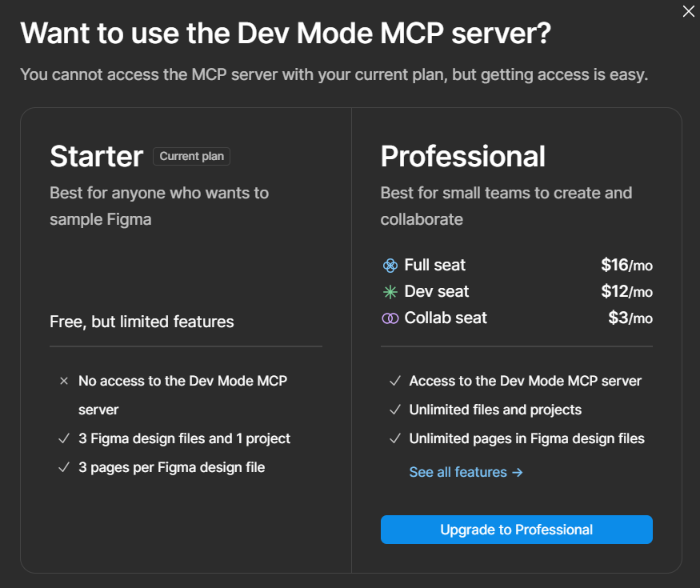Image resolution: width=700 pixels, height=588 pixels.
Task: Click 'Access to the Dev Mode MCP server'
Action: coord(526,381)
